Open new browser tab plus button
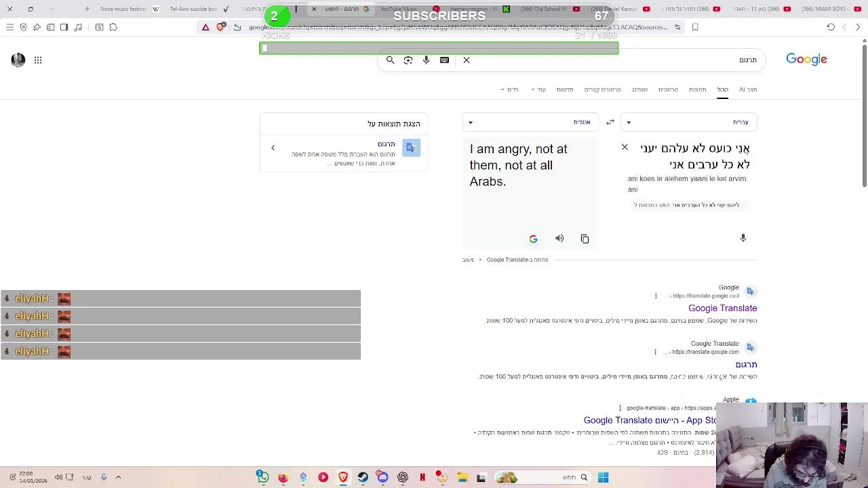868x488 pixels. click(87, 9)
